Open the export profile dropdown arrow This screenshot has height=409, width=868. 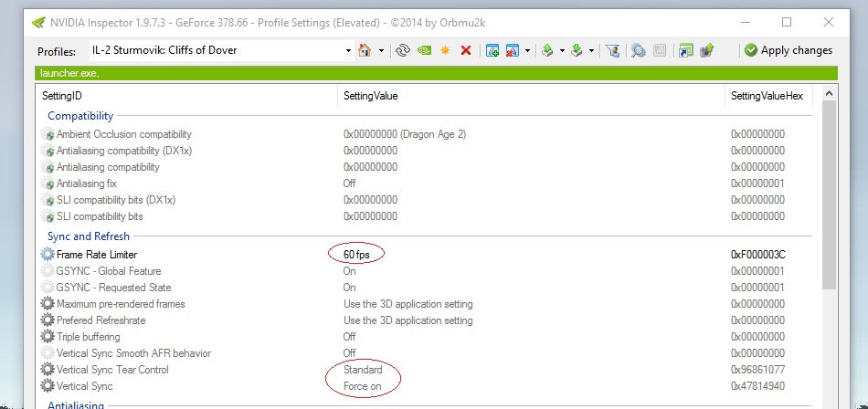[x=563, y=51]
